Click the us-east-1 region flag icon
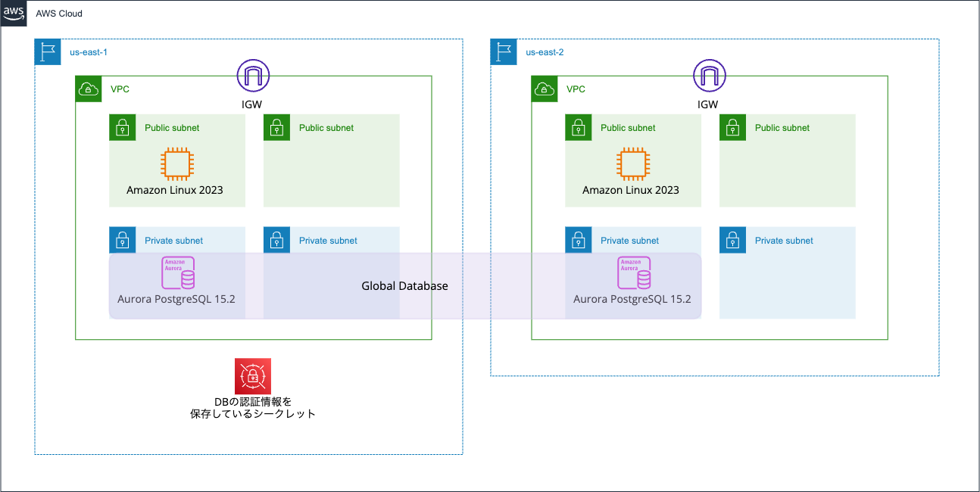Image resolution: width=980 pixels, height=492 pixels. [x=47, y=51]
